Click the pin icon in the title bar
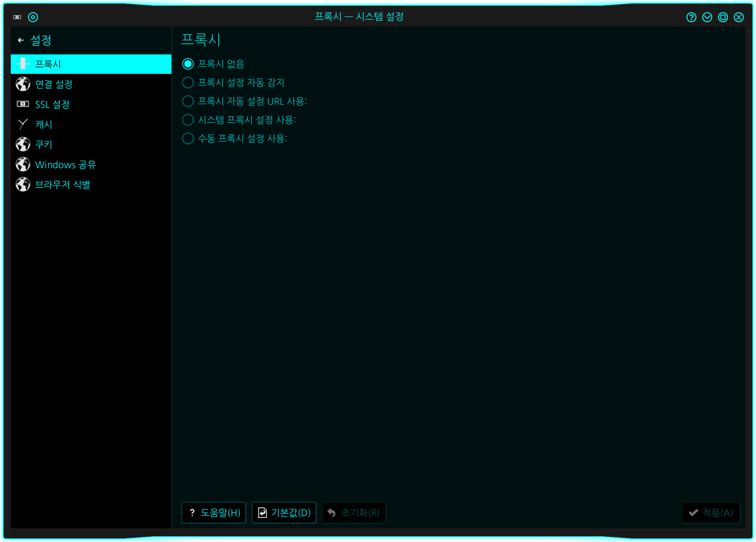The image size is (756, 542). tap(33, 17)
